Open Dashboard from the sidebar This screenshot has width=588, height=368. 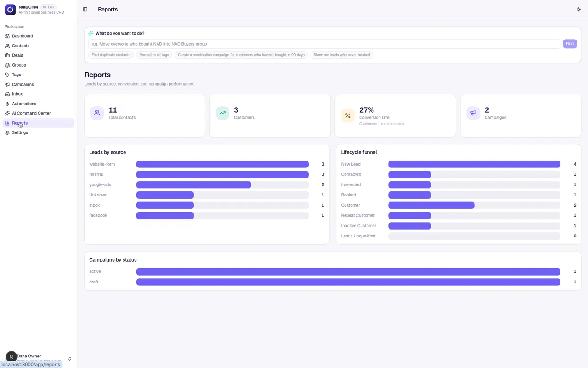tap(39, 36)
